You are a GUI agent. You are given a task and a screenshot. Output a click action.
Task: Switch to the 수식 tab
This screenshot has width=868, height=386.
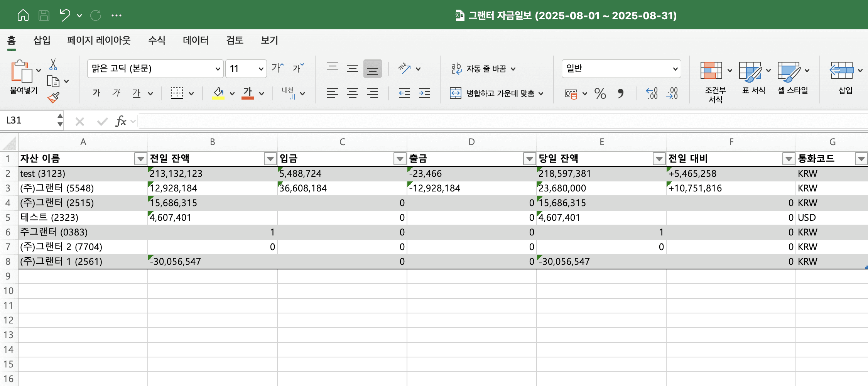pos(157,40)
